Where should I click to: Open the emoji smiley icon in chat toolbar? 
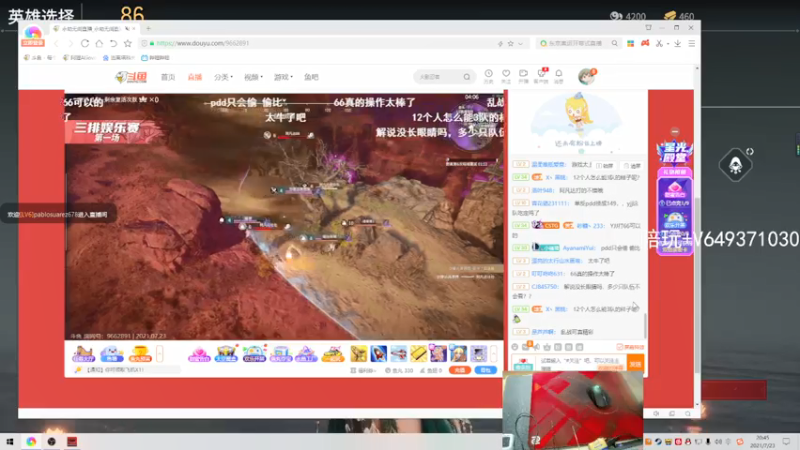(515, 347)
